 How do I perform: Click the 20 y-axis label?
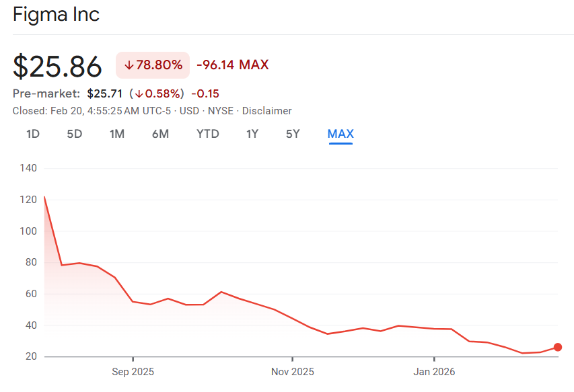(31, 356)
